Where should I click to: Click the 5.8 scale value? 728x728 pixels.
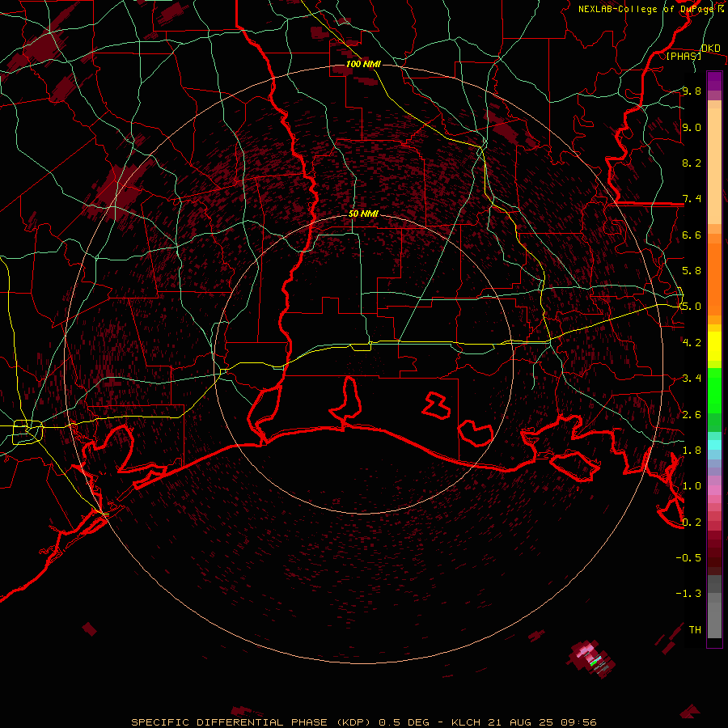692,271
